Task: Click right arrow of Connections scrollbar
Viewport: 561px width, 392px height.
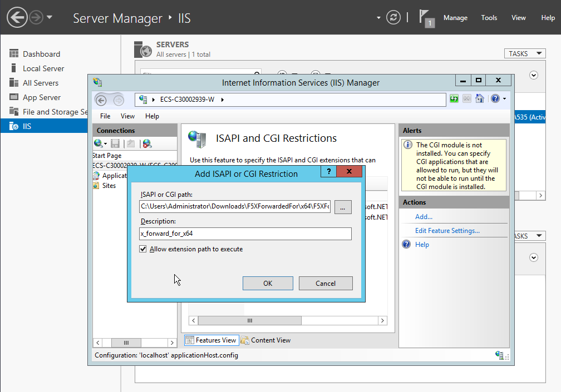Action: click(172, 343)
